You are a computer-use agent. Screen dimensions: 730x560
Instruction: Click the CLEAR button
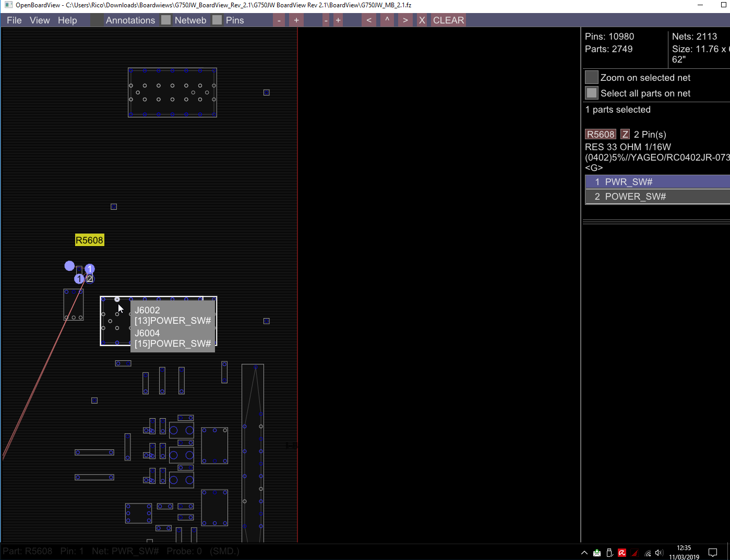[x=448, y=20]
